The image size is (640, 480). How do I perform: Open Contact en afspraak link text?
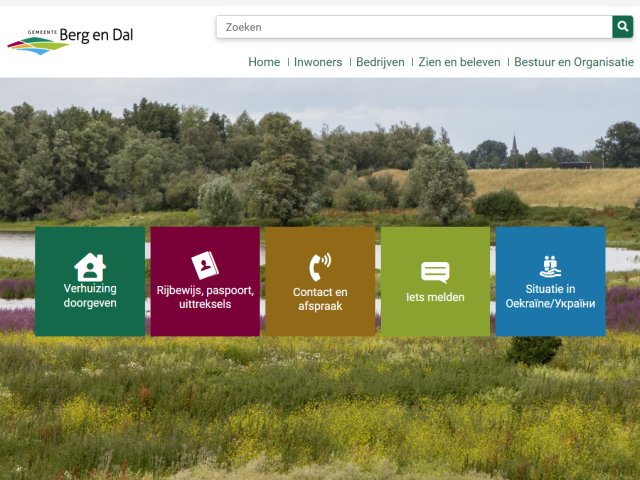pyautogui.click(x=320, y=299)
